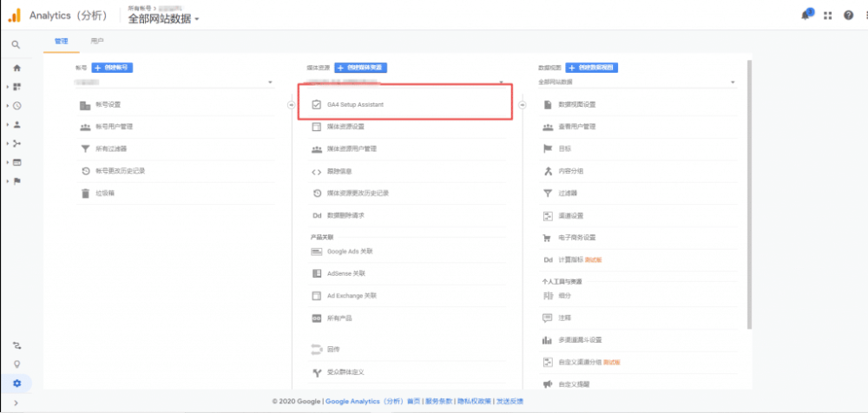Open the Attribution icon in sidebar
Image resolution: width=868 pixels, height=413 pixels.
[x=16, y=345]
